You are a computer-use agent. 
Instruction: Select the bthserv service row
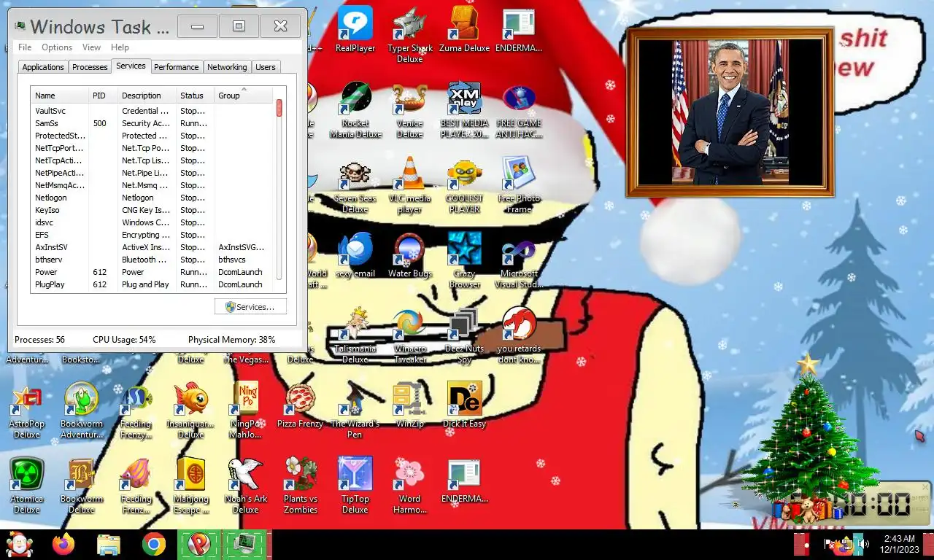pyautogui.click(x=153, y=260)
